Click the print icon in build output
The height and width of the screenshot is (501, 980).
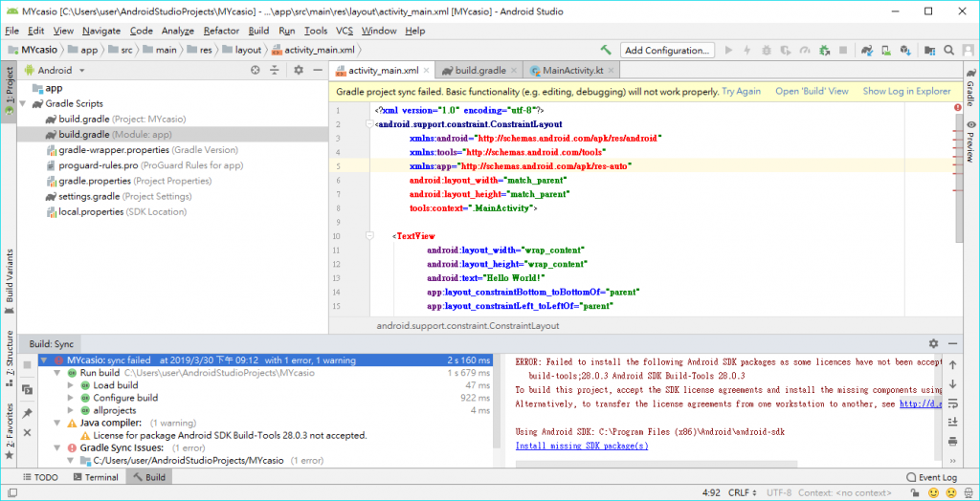click(952, 441)
